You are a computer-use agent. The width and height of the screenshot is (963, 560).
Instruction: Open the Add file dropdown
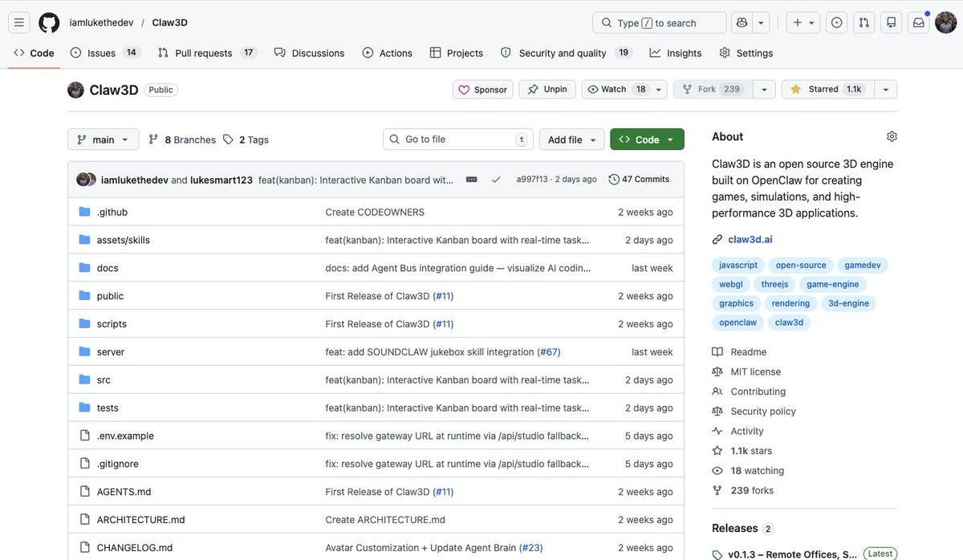coord(571,140)
